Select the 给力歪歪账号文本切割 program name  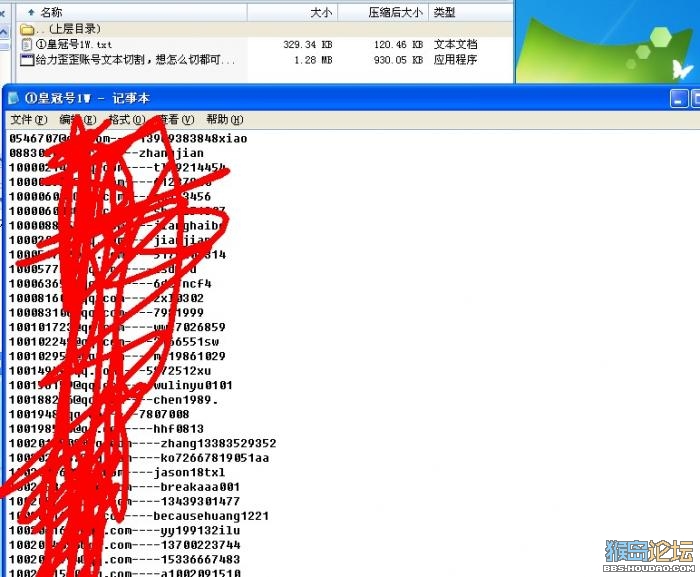click(x=135, y=59)
